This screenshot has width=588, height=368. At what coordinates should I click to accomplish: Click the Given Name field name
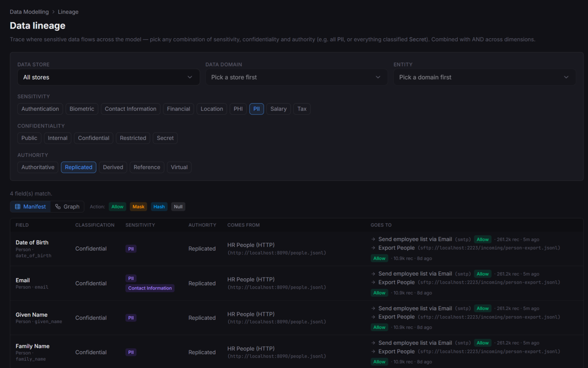point(32,315)
